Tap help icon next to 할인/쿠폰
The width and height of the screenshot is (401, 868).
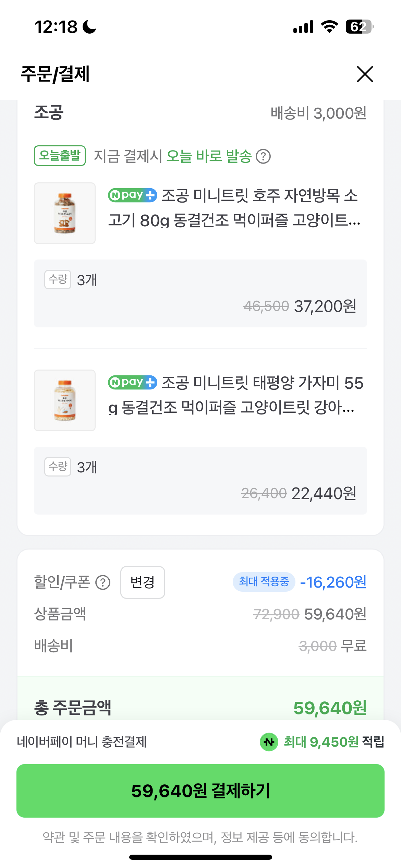click(103, 582)
